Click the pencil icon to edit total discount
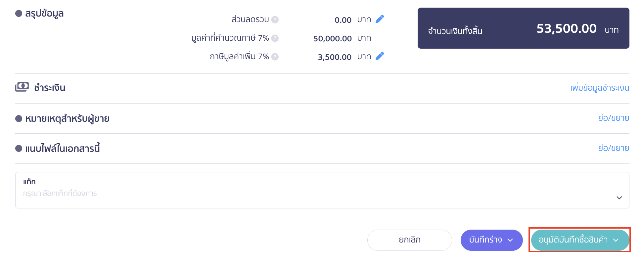Screen dimensions: 644x266 (x=380, y=19)
